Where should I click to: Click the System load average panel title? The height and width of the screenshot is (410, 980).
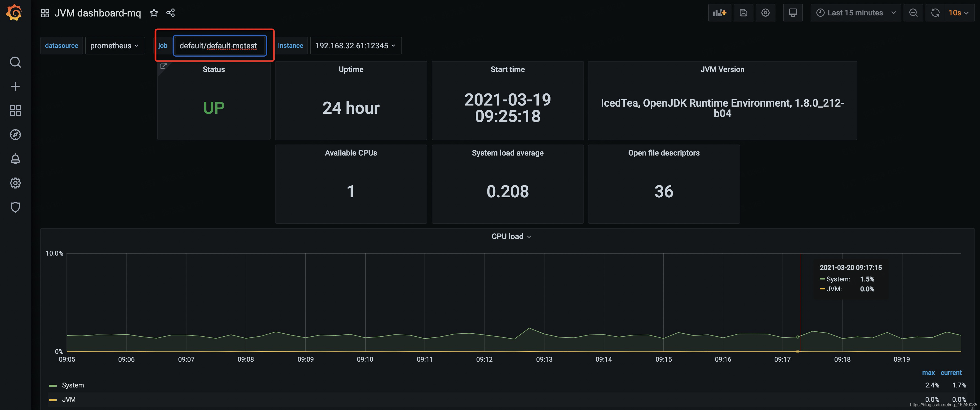click(508, 153)
